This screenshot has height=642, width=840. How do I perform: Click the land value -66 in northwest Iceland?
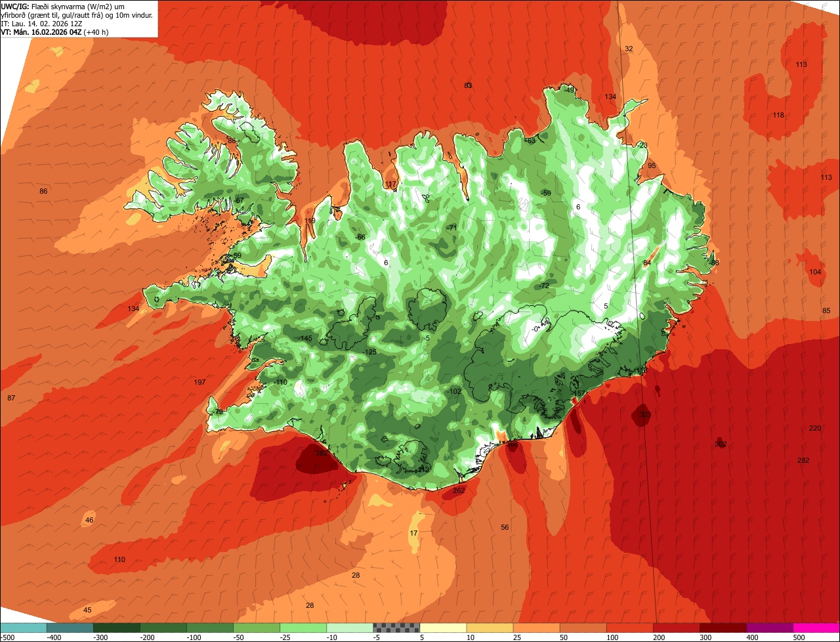pyautogui.click(x=360, y=237)
